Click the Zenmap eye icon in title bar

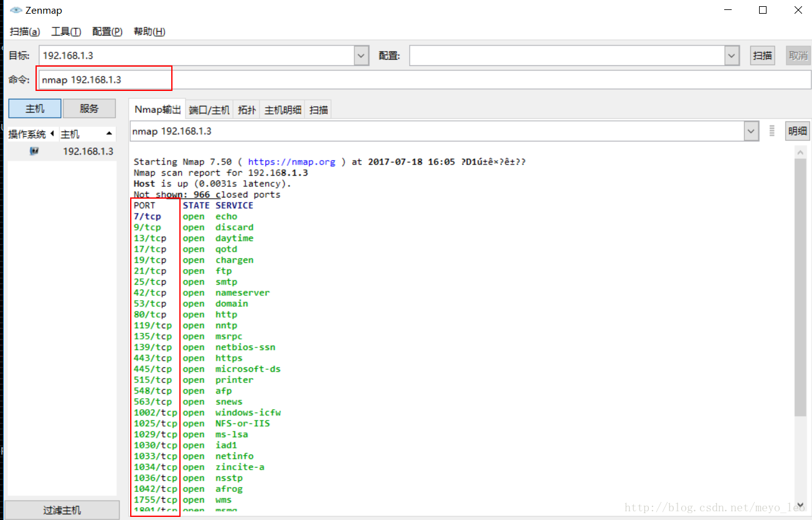click(16, 11)
